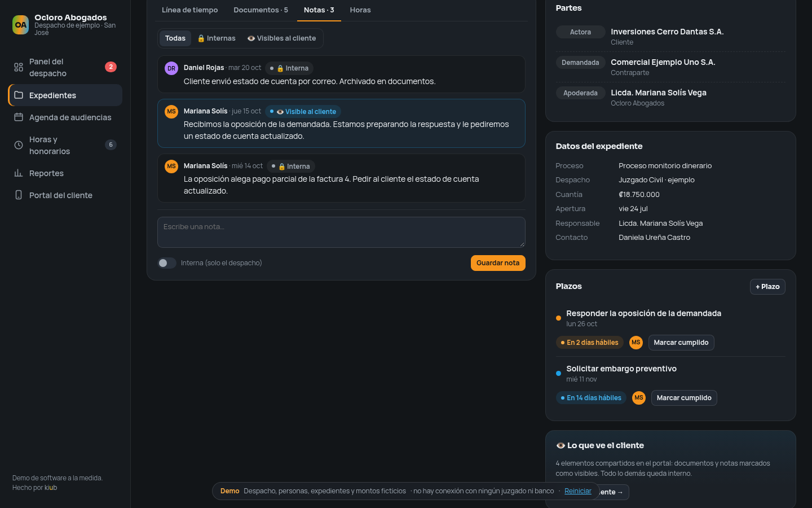Open Horas y honorarios
This screenshot has width=812, height=508.
point(65,145)
